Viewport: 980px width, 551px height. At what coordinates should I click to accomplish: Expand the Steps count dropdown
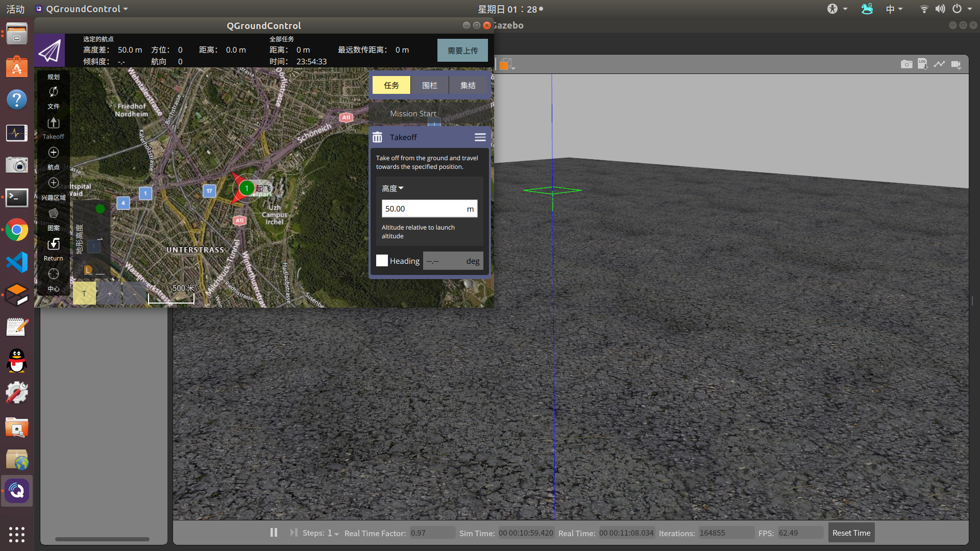point(333,533)
